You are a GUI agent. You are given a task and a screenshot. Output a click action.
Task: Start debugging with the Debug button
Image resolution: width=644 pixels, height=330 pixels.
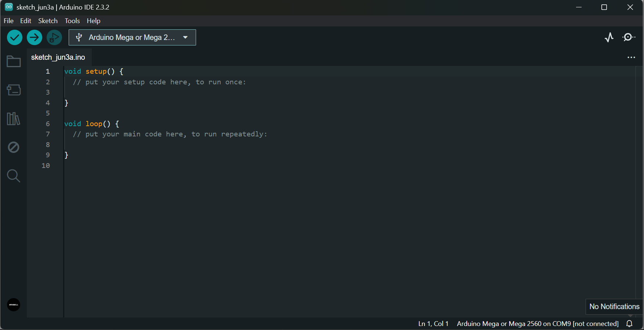(x=54, y=37)
